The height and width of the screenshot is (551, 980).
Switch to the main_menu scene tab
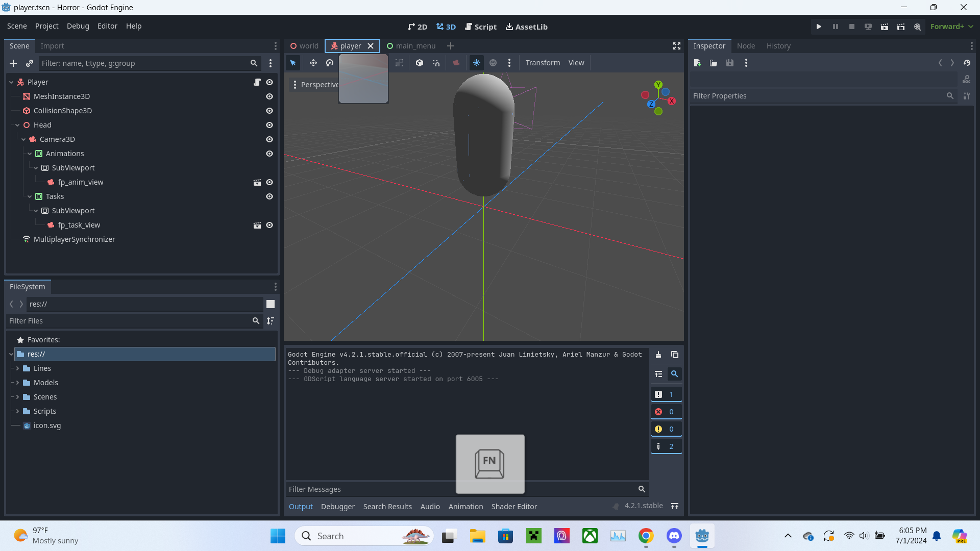tap(416, 45)
